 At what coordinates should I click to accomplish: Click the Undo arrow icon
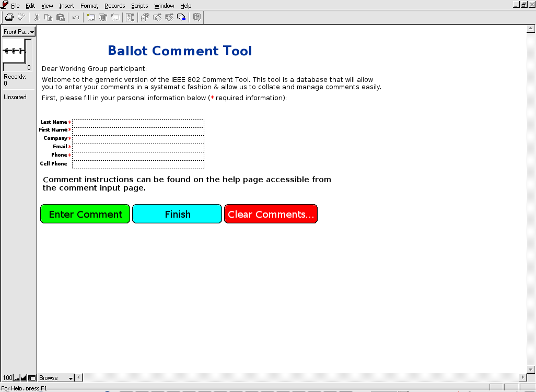tap(76, 17)
